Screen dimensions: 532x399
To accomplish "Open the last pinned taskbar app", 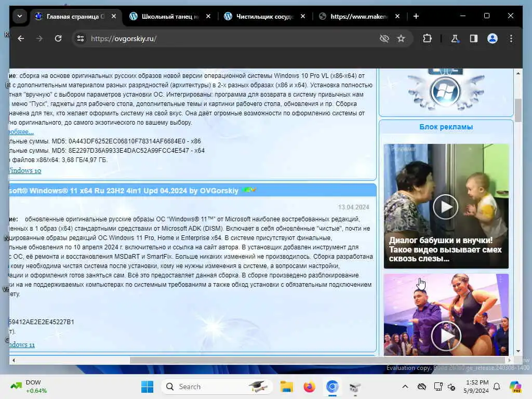I will coord(355,387).
